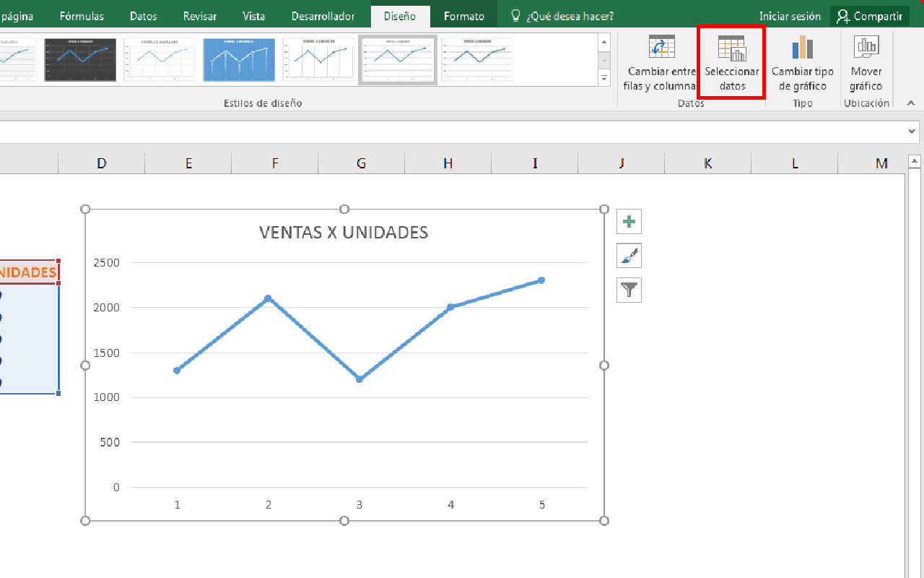Screen dimensions: 924x578
Task: Open Vista ribbon tab
Action: pos(253,16)
